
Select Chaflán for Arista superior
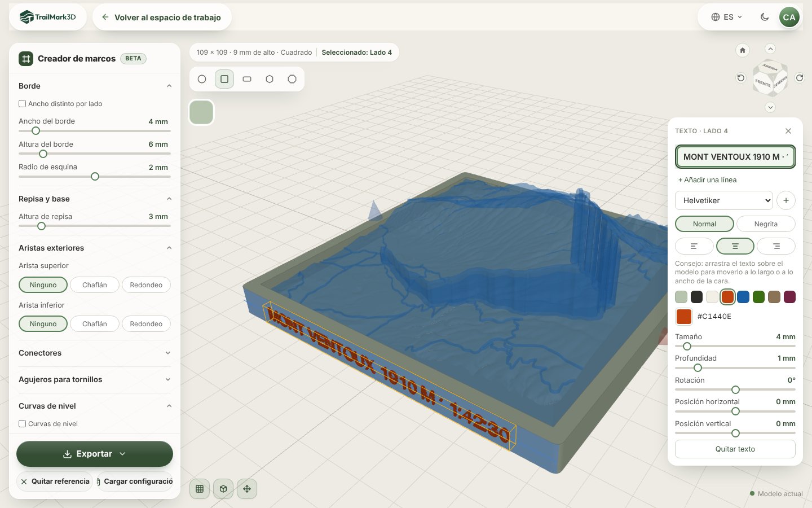point(95,285)
